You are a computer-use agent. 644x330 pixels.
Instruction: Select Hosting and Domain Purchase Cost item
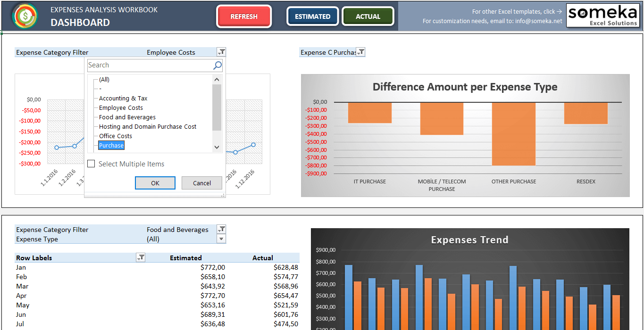(148, 127)
